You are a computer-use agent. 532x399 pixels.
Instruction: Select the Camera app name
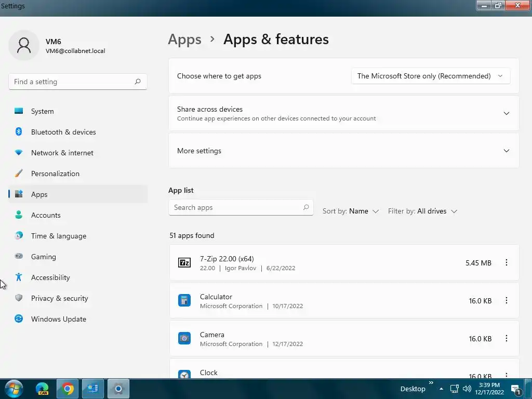[x=212, y=335]
